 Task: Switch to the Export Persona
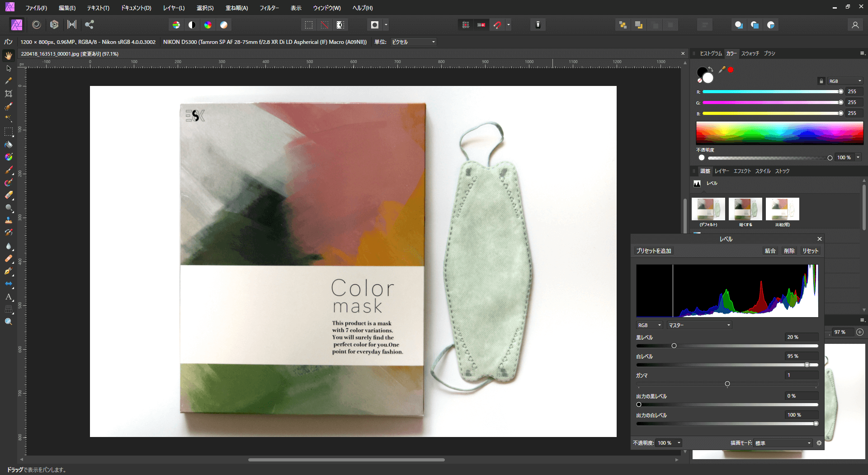(x=90, y=25)
